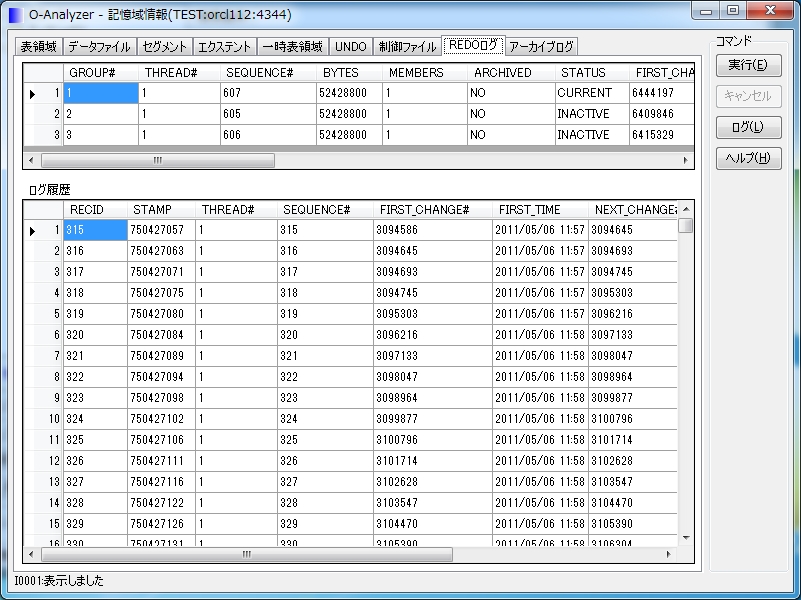Select sequence cell 605 in upper grid

point(268,114)
